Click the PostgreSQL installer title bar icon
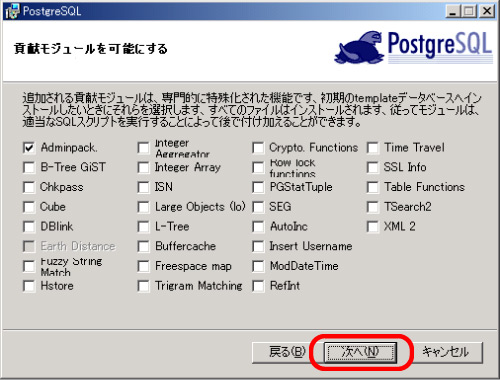This screenshot has width=500, height=380. point(13,11)
